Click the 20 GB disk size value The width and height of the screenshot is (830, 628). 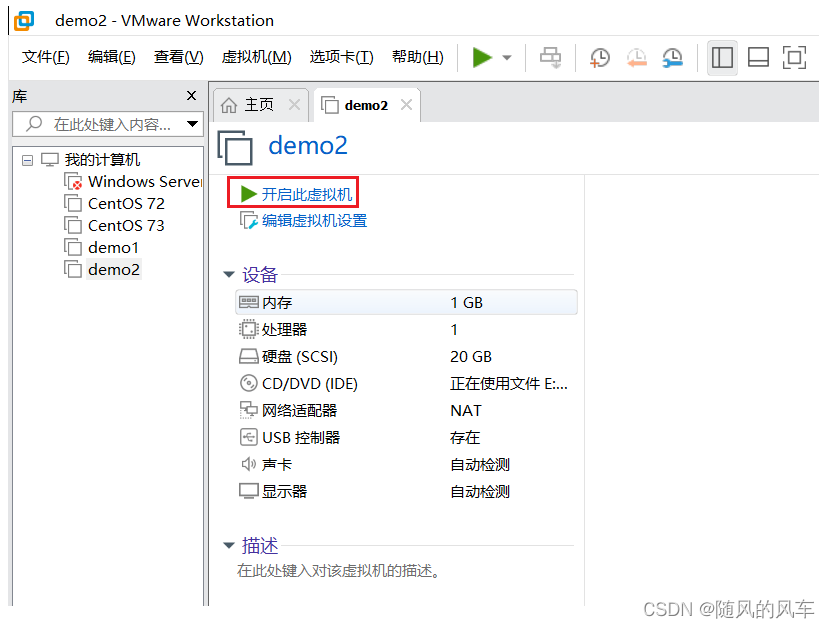coord(471,356)
